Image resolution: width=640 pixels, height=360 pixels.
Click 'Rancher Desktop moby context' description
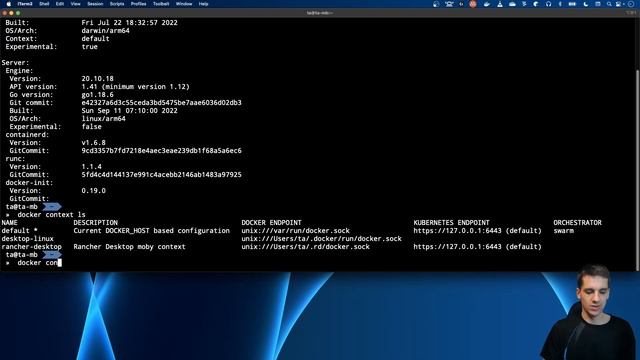coord(129,247)
